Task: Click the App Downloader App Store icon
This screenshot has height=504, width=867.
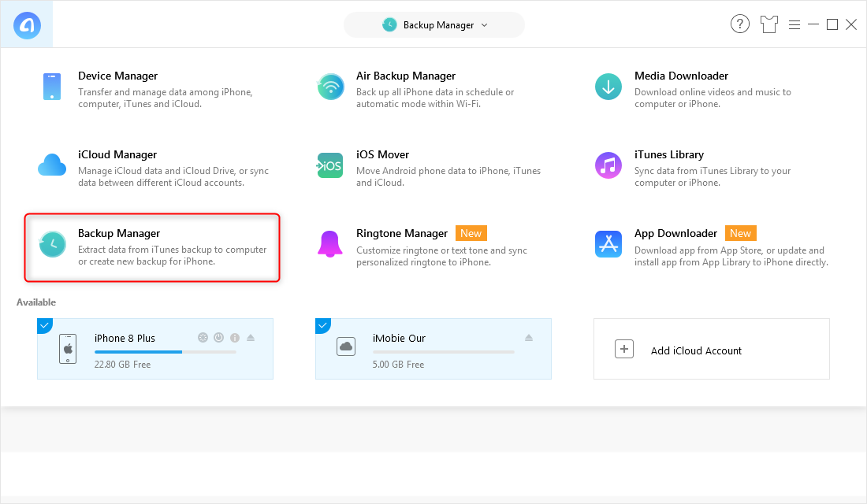Action: point(608,244)
